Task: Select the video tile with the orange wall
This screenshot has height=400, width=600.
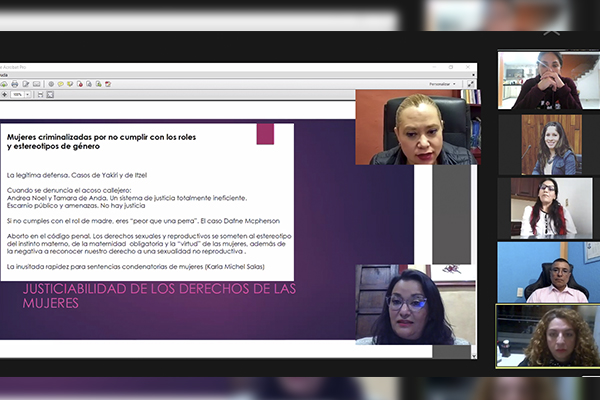Action: [x=418, y=127]
